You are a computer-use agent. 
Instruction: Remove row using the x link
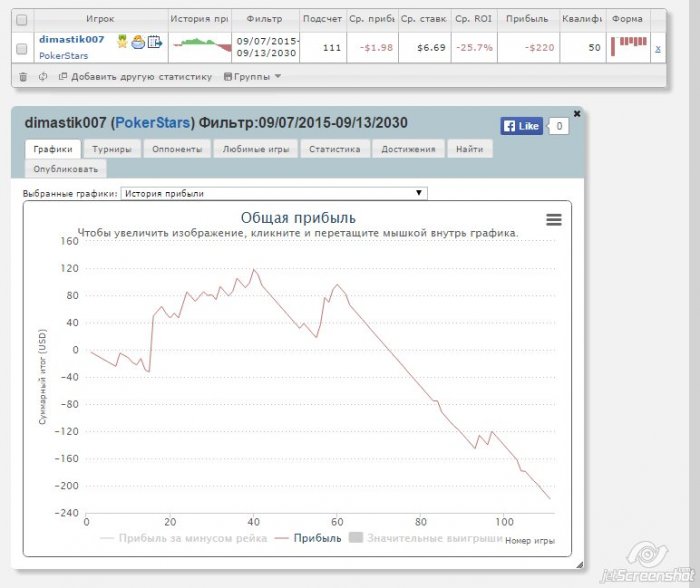[x=658, y=49]
